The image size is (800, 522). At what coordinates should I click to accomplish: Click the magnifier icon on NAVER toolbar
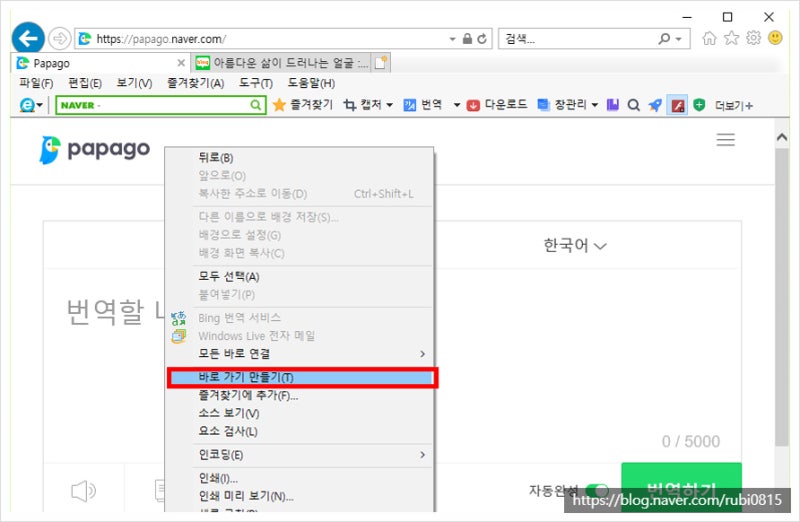pyautogui.click(x=634, y=105)
